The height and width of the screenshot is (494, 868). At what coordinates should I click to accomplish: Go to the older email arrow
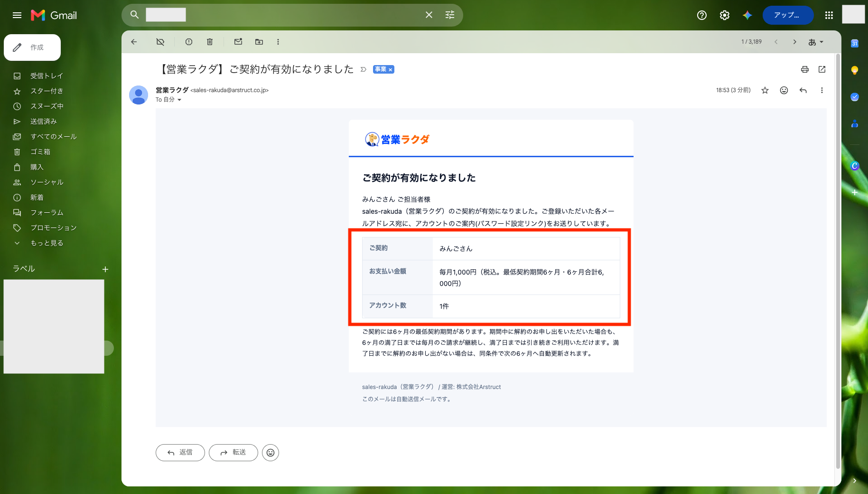click(795, 42)
